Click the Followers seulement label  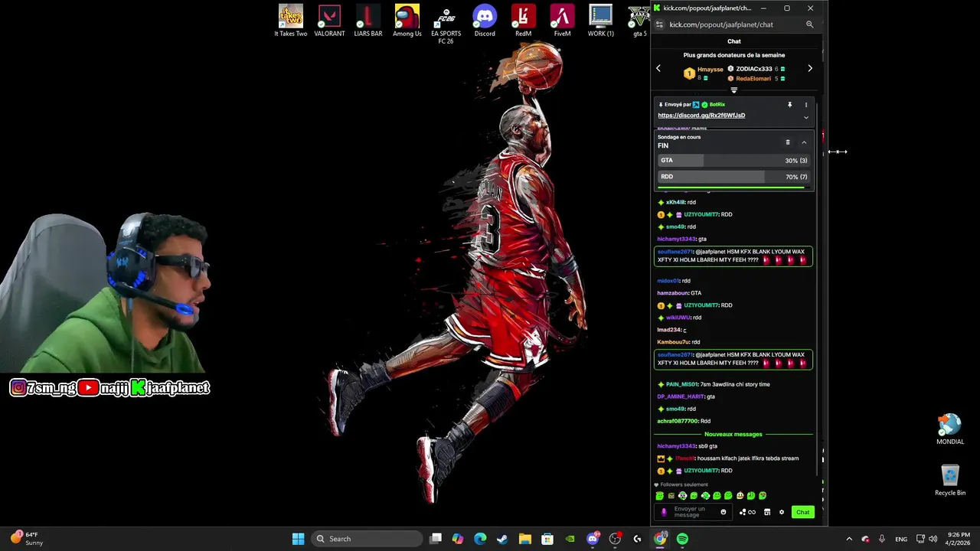coord(684,484)
